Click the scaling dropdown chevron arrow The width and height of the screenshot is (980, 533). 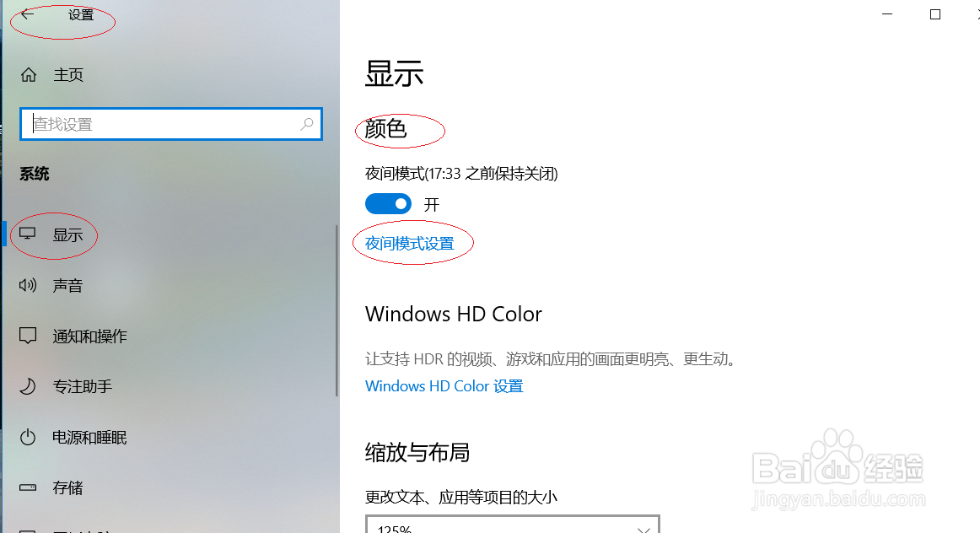click(x=643, y=529)
